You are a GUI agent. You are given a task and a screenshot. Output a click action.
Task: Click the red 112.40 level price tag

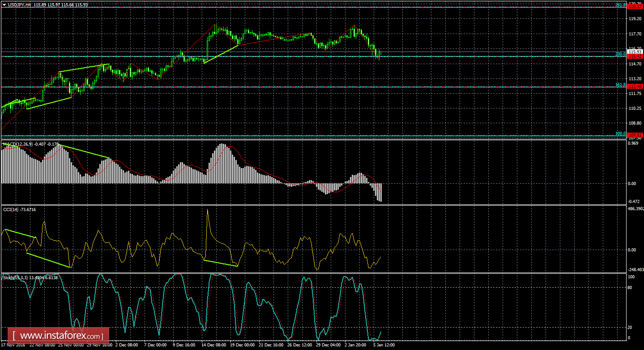635,86
